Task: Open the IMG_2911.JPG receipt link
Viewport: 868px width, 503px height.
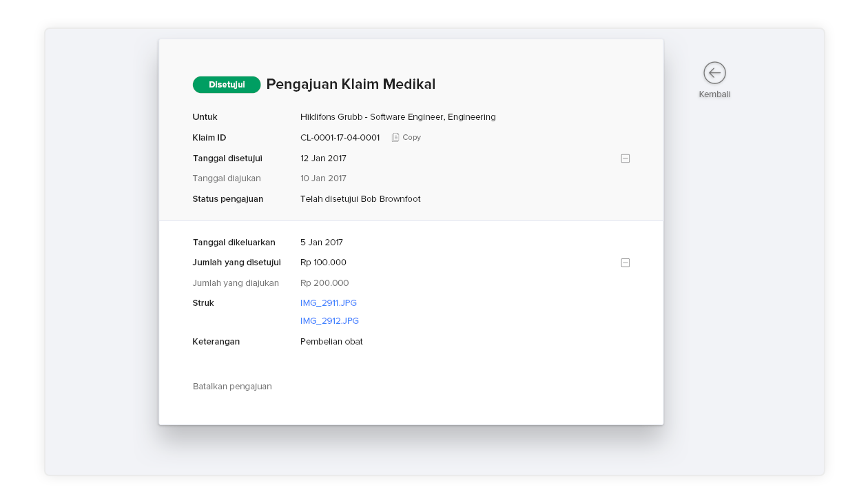Action: coord(329,303)
